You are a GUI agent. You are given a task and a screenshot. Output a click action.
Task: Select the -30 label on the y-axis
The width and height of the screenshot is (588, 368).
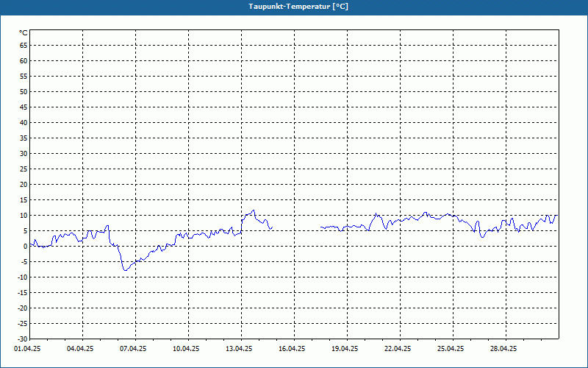click(x=22, y=339)
